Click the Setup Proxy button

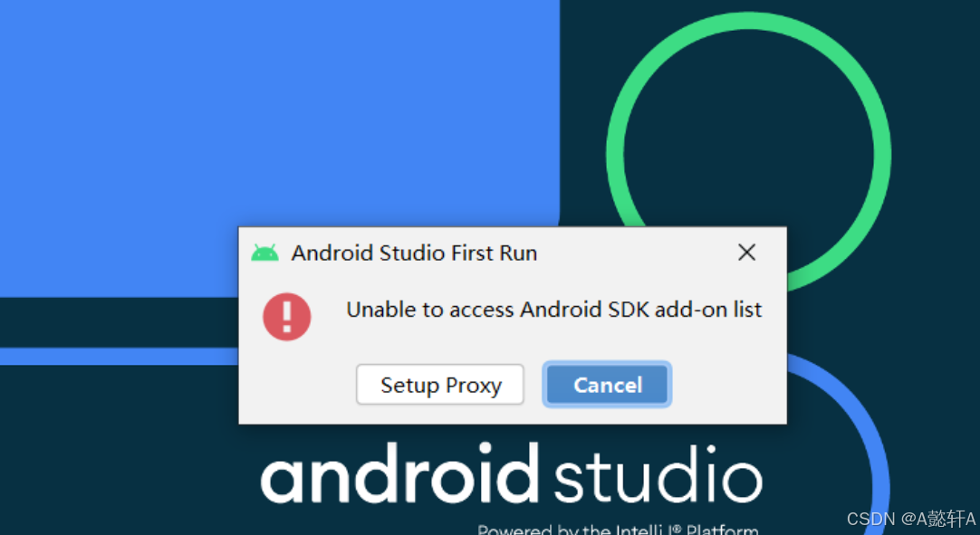coord(440,385)
